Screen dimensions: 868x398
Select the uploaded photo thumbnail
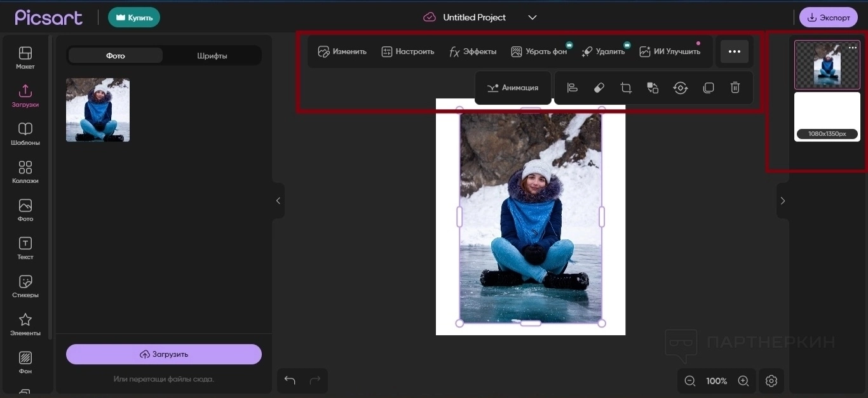point(98,110)
